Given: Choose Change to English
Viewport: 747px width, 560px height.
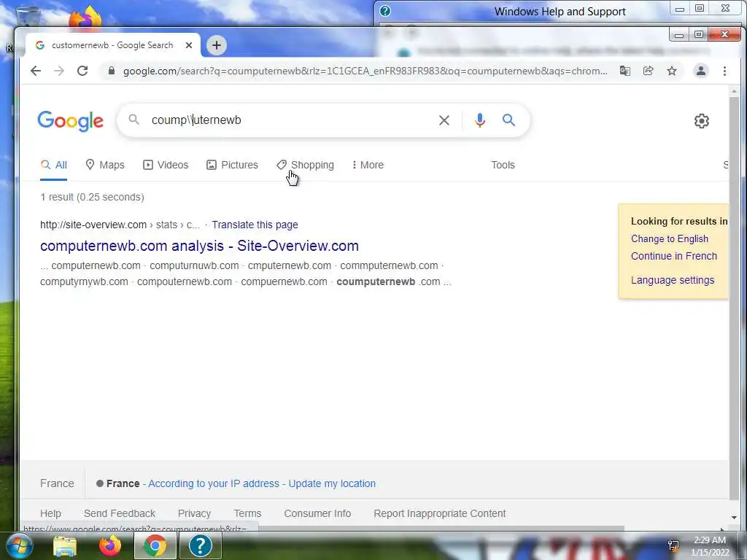Looking at the screenshot, I should (670, 239).
